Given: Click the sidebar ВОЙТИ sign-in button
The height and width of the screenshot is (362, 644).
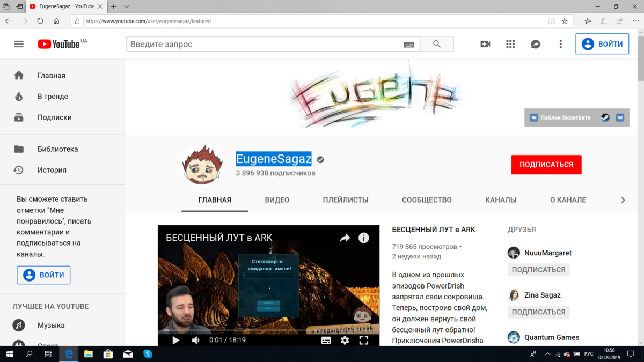Looking at the screenshot, I should 43,275.
